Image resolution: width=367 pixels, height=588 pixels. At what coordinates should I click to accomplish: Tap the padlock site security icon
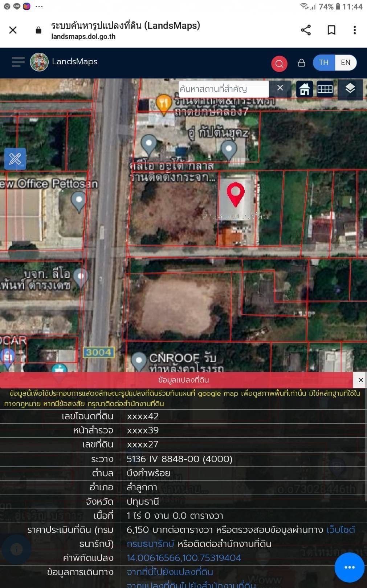(x=38, y=30)
